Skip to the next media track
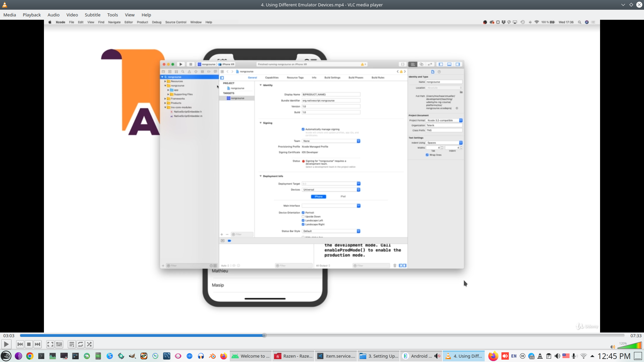The image size is (644, 362). [38, 344]
